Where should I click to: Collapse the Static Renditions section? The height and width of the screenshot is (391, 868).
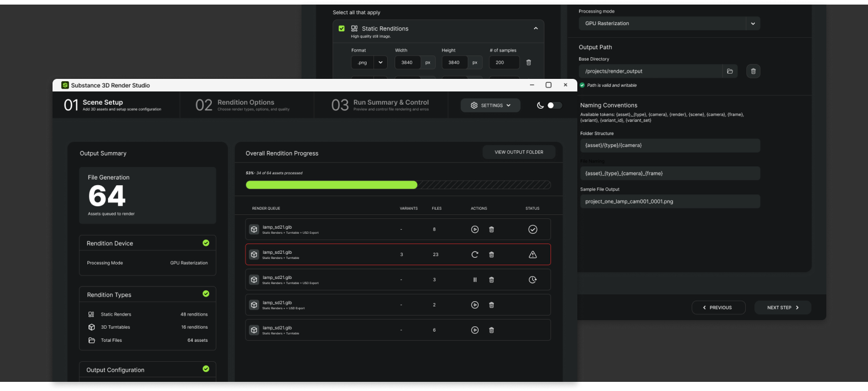pyautogui.click(x=536, y=28)
